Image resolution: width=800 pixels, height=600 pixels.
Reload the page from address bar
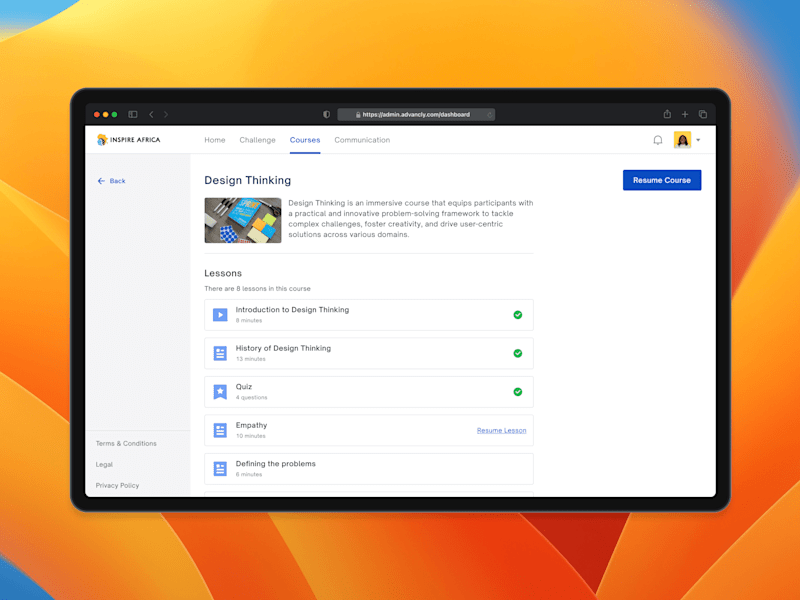(x=489, y=115)
